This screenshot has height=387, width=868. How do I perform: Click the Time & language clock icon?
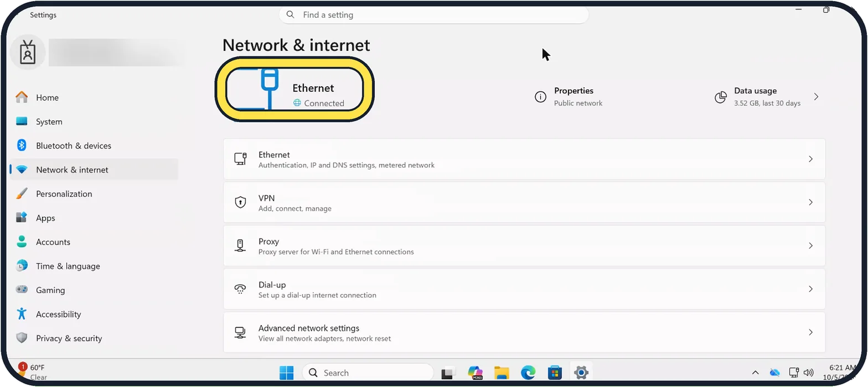tap(22, 266)
